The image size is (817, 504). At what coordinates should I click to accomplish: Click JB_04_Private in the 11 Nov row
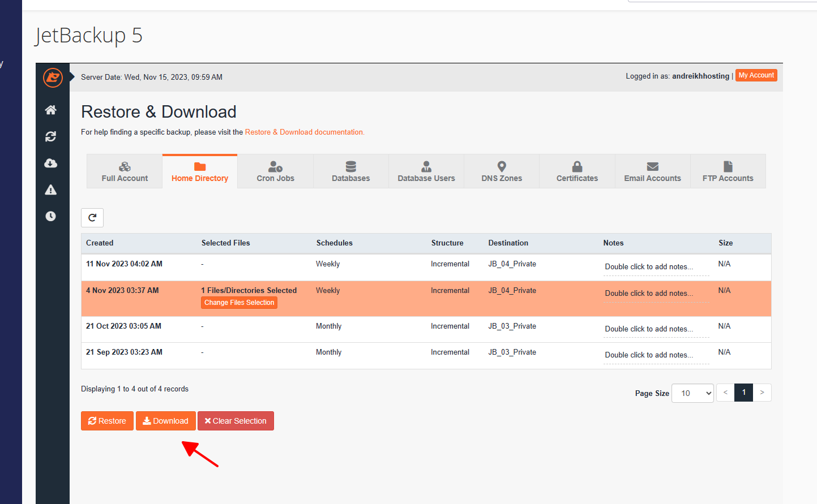512,264
